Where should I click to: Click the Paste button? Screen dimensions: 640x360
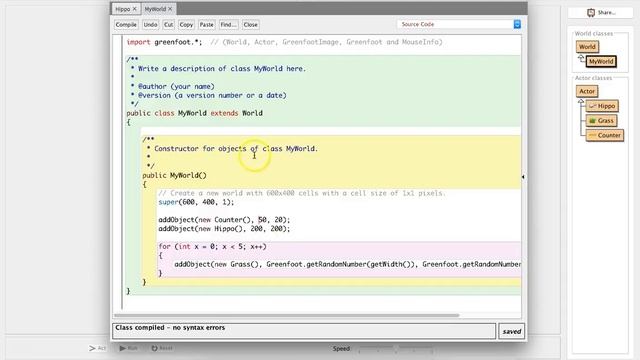(x=207, y=24)
